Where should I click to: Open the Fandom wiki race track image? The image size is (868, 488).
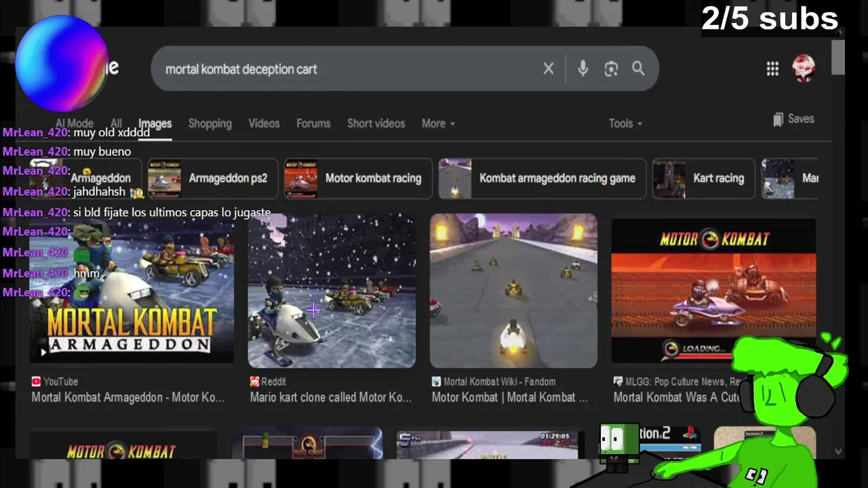(513, 290)
